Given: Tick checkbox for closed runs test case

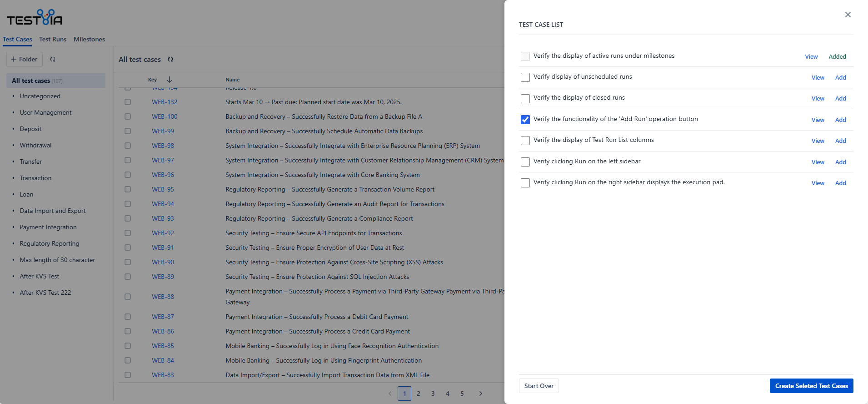Looking at the screenshot, I should pos(525,99).
